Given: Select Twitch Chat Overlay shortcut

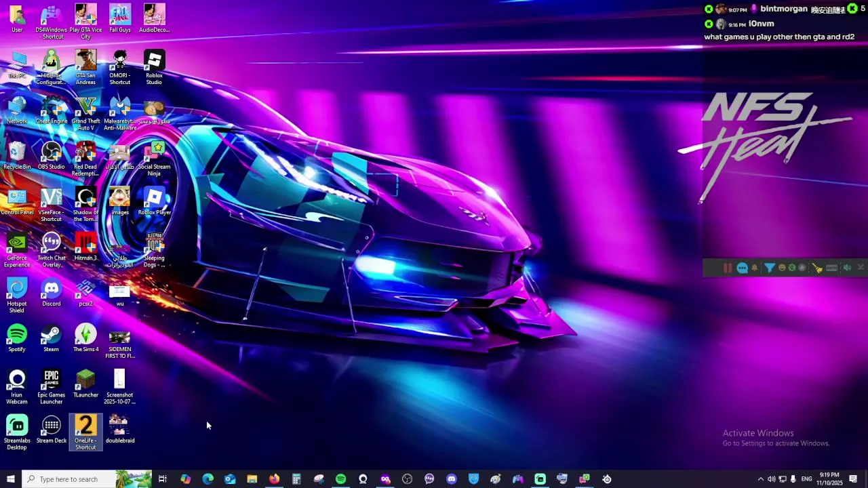Looking at the screenshot, I should point(52,251).
